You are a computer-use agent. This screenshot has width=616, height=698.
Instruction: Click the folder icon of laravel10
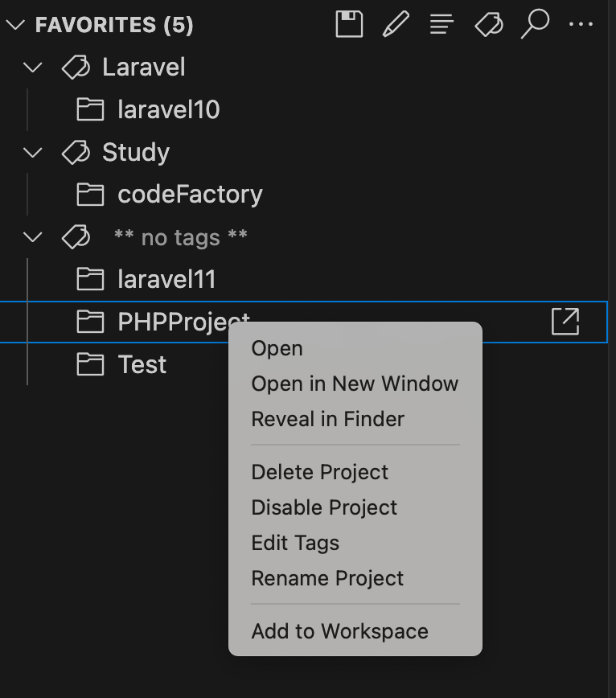coord(90,109)
